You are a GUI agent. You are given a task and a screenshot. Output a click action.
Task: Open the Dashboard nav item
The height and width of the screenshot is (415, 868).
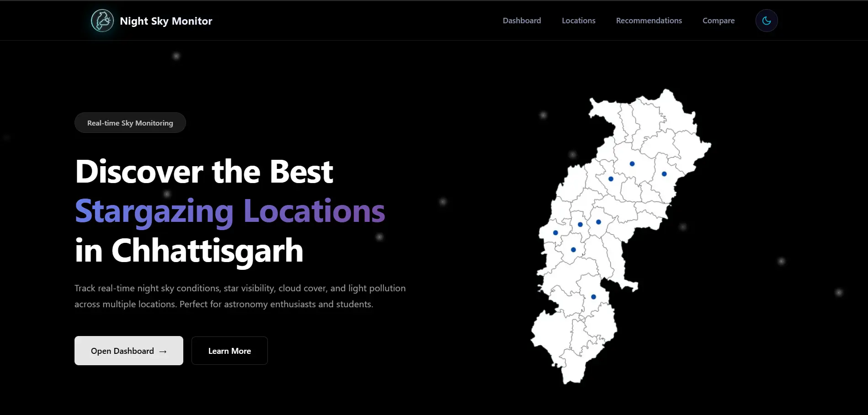point(522,21)
